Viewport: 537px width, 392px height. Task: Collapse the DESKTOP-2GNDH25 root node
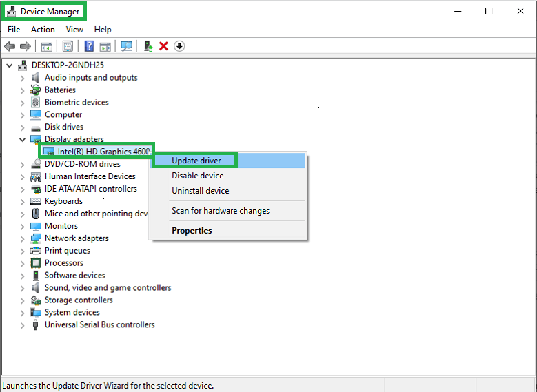[10, 65]
